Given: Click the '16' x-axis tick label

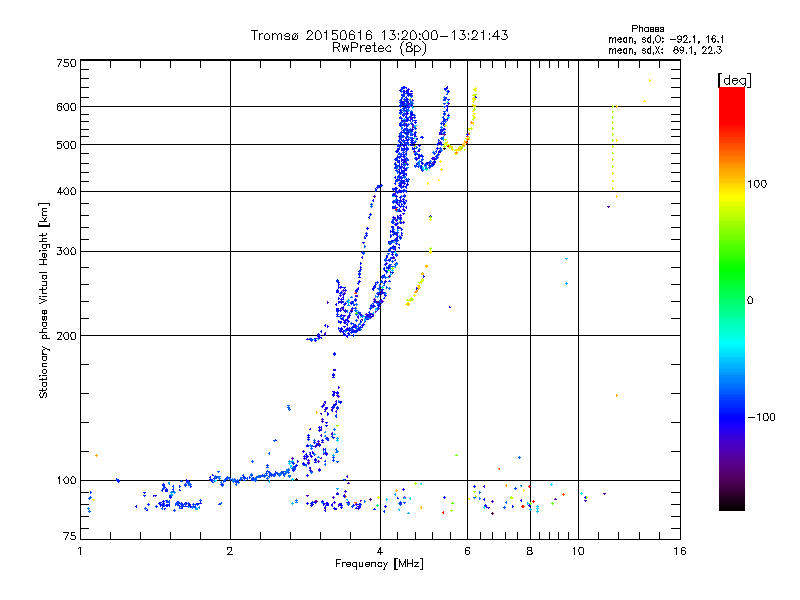Looking at the screenshot, I should (680, 551).
